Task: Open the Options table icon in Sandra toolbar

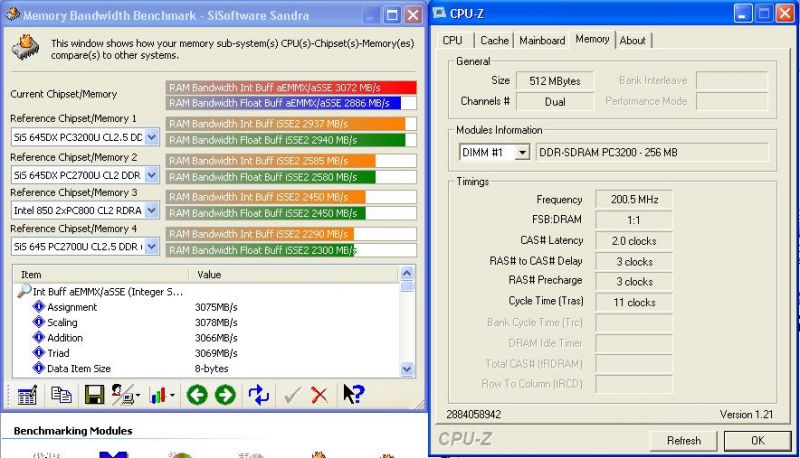Action: tap(27, 395)
